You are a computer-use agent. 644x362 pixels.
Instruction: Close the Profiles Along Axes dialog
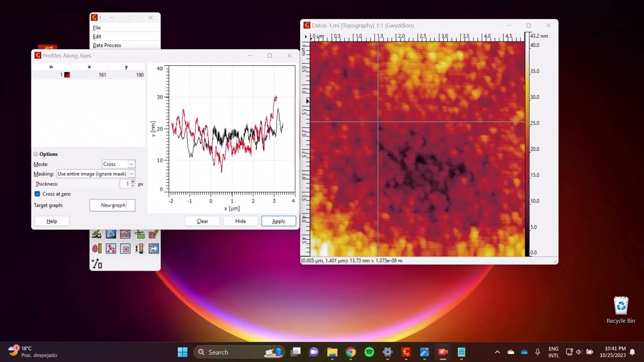(x=289, y=56)
